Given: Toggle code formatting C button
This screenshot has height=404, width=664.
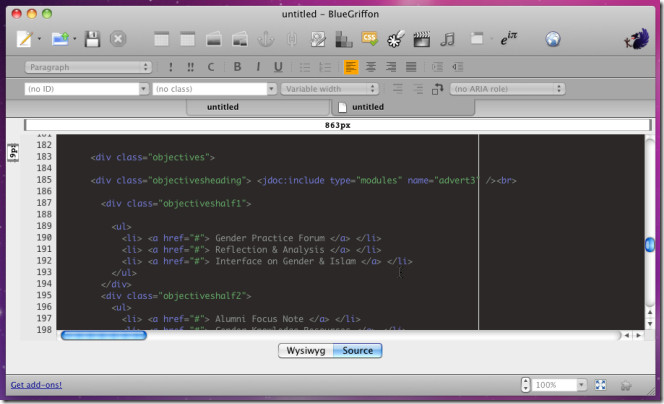Looking at the screenshot, I should click(x=211, y=67).
